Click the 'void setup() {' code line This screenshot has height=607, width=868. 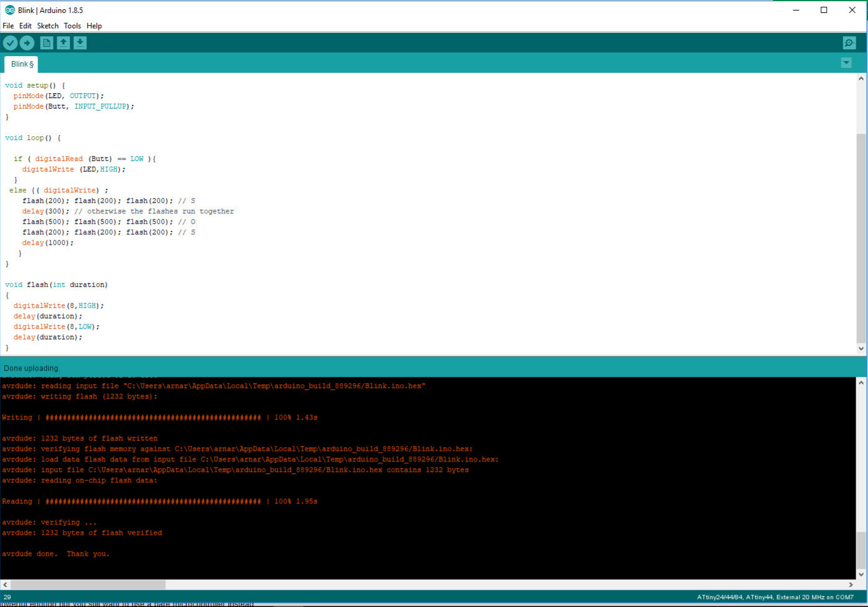click(x=35, y=86)
